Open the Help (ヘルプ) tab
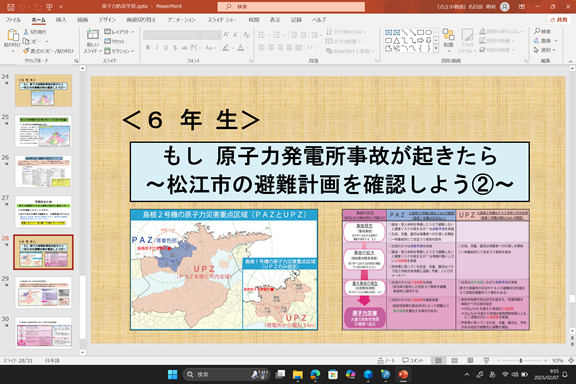Screen dimensions: 576x384 coord(319,20)
